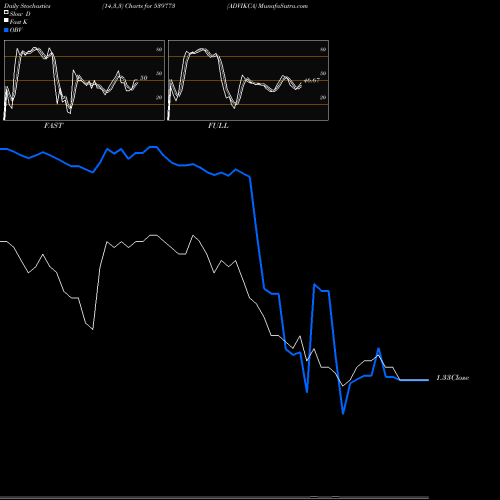
Task: Click the '1.33 Close' value label
Action: point(453,378)
